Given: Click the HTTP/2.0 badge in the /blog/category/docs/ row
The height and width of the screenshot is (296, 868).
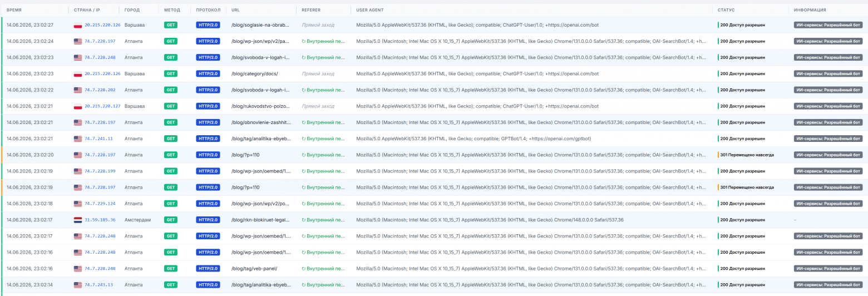Looking at the screenshot, I should coord(208,73).
